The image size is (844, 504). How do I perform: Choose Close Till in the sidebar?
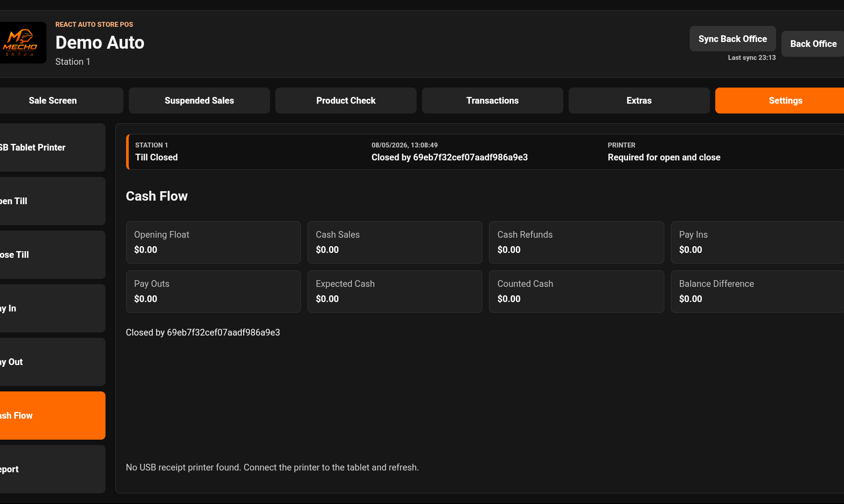click(52, 255)
